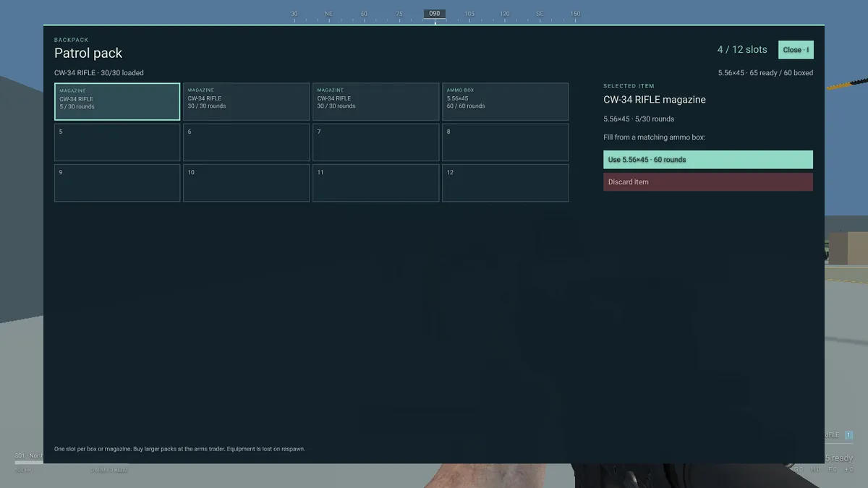Click empty backpack slot 10

pyautogui.click(x=246, y=183)
